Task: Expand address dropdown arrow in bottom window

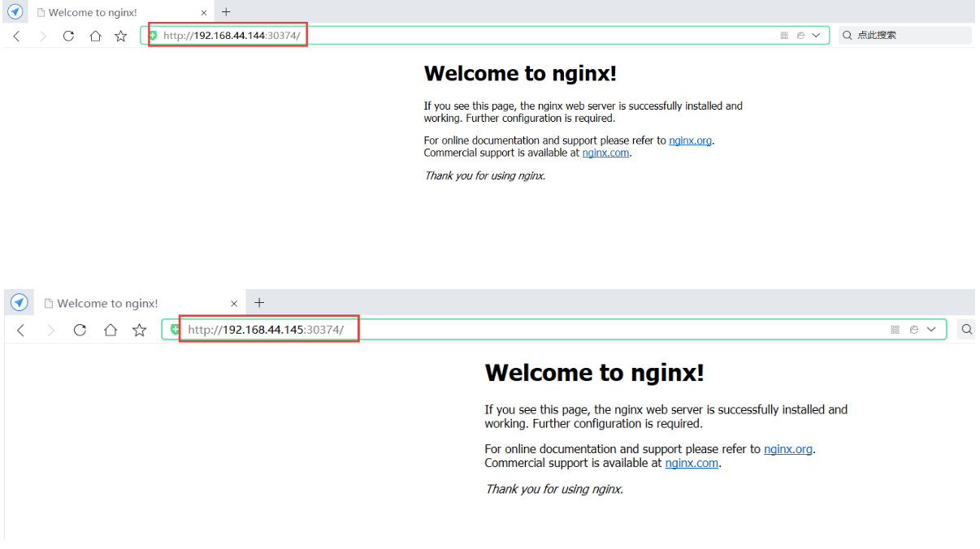Action: (931, 330)
